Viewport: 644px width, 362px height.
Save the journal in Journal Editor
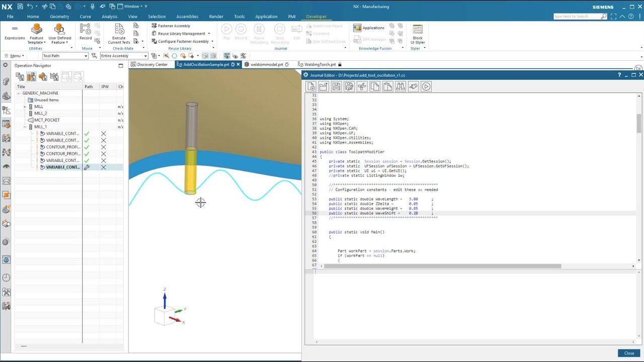tap(337, 86)
